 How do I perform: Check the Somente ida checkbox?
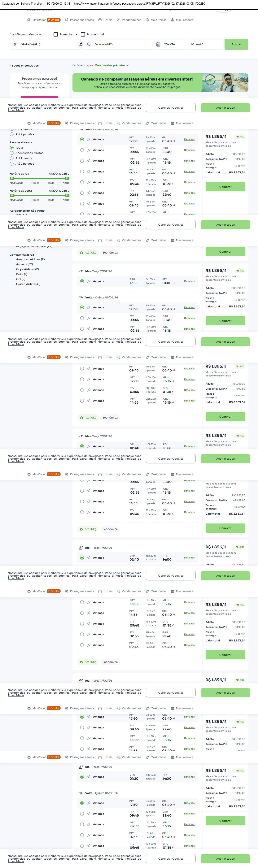click(56, 34)
